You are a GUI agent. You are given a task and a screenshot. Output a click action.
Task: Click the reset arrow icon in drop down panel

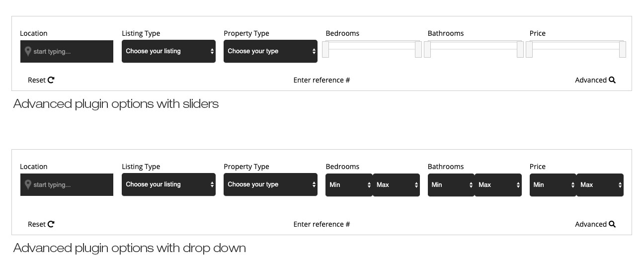coord(51,224)
